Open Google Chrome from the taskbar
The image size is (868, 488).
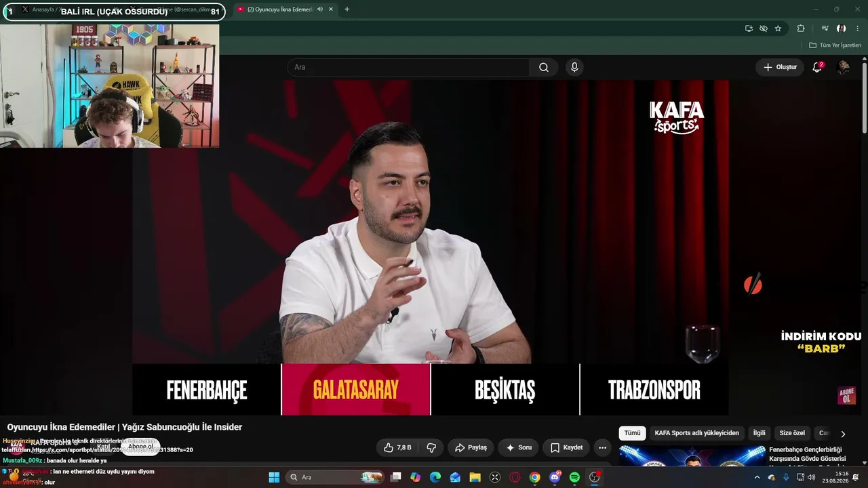(535, 477)
